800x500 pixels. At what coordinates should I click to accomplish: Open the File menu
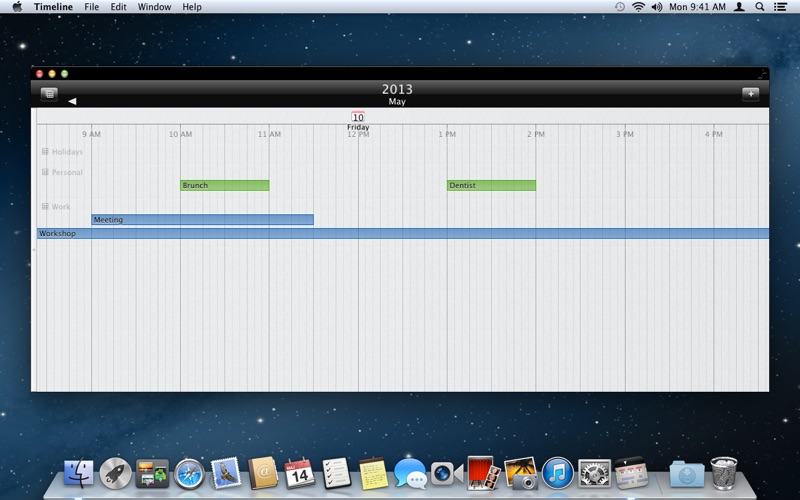[91, 7]
